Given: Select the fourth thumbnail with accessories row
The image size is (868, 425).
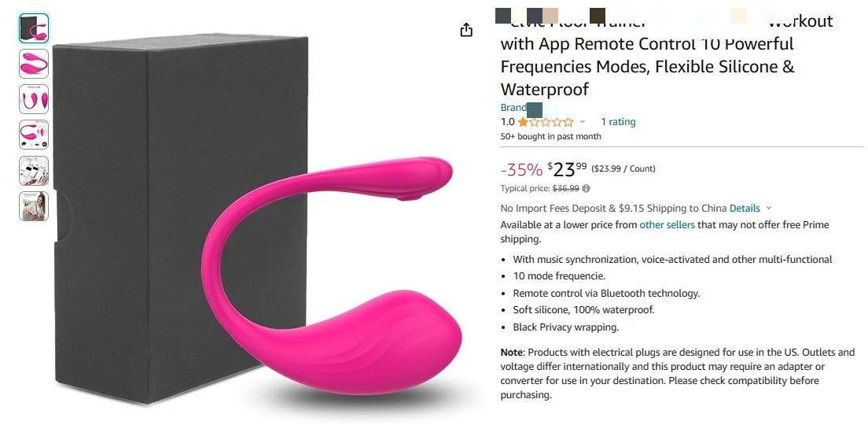Looking at the screenshot, I should (34, 135).
